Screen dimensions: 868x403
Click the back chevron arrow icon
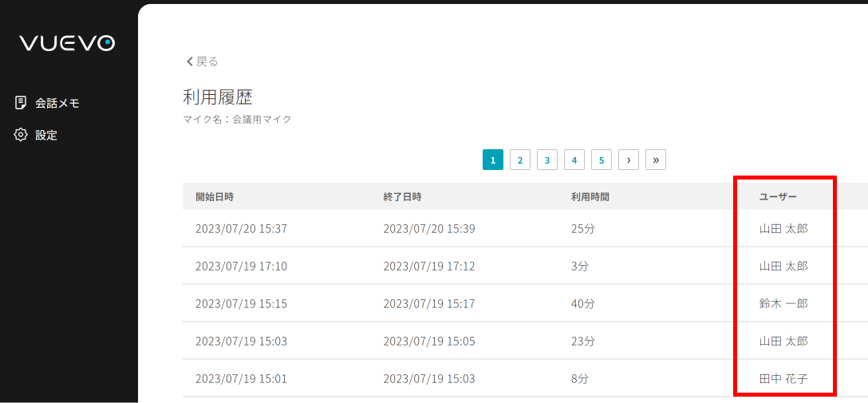coord(189,61)
